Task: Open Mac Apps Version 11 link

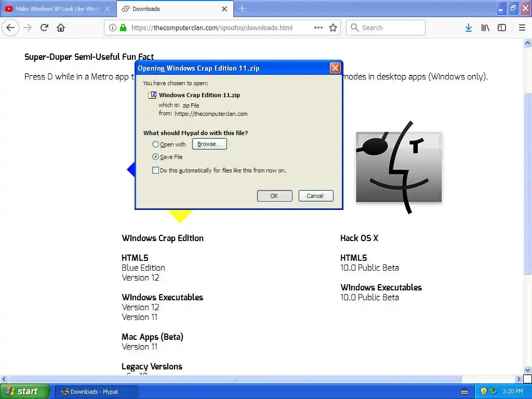Action: point(139,347)
